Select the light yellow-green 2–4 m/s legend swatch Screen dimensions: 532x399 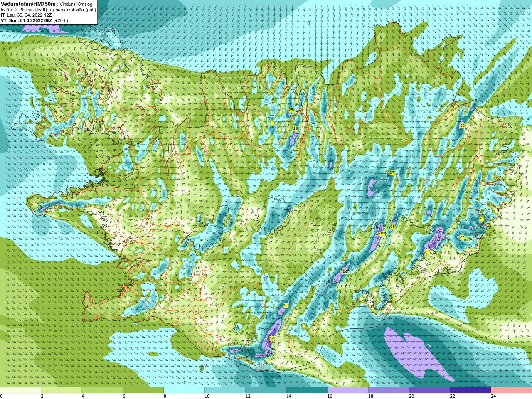(x=62, y=390)
